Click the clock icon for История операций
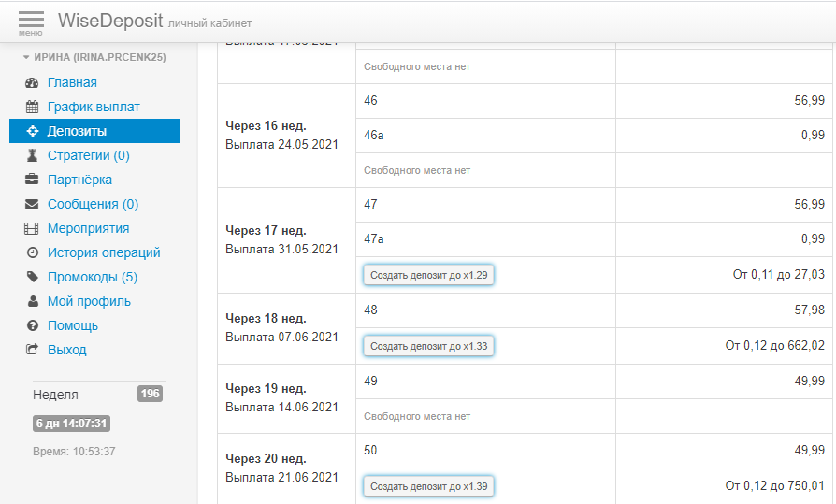The height and width of the screenshot is (504, 836). point(32,253)
